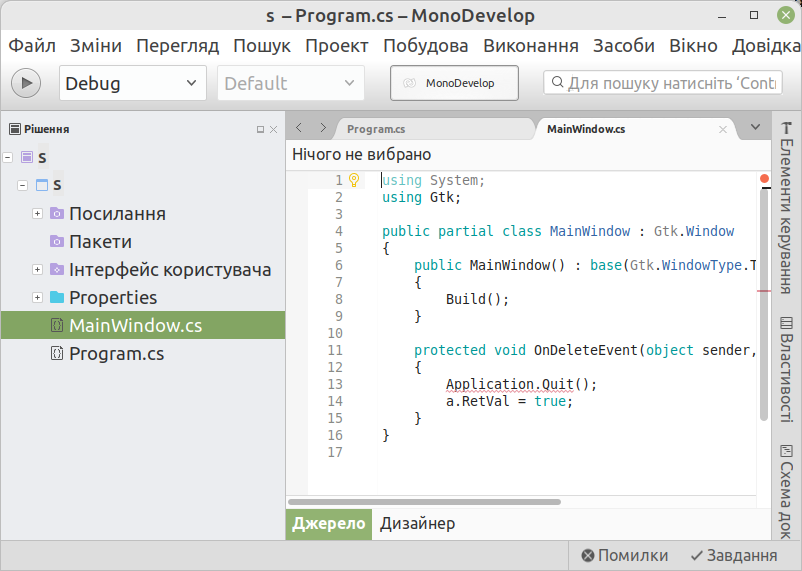
Task: Focus the search field in the toolbar
Action: (x=663, y=83)
